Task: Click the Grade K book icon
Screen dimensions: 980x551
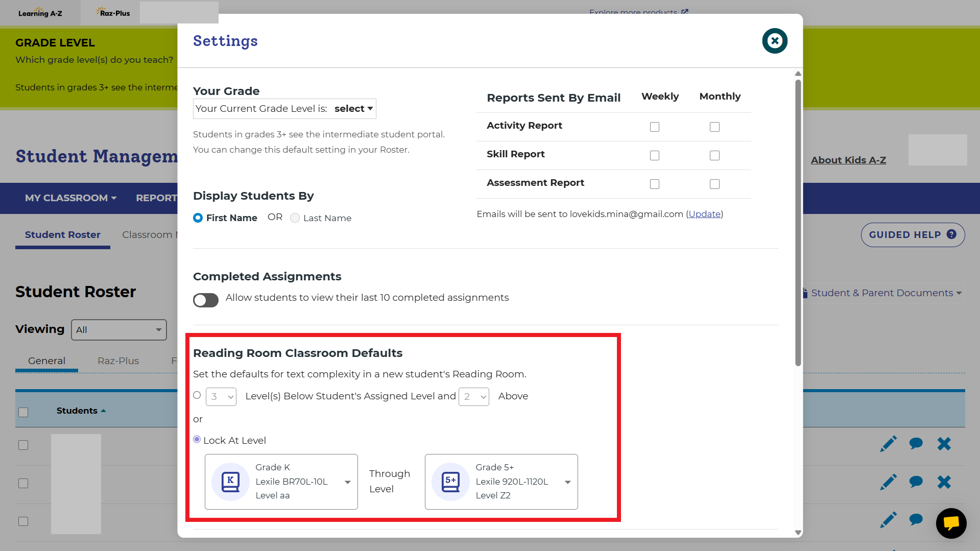Action: (230, 482)
